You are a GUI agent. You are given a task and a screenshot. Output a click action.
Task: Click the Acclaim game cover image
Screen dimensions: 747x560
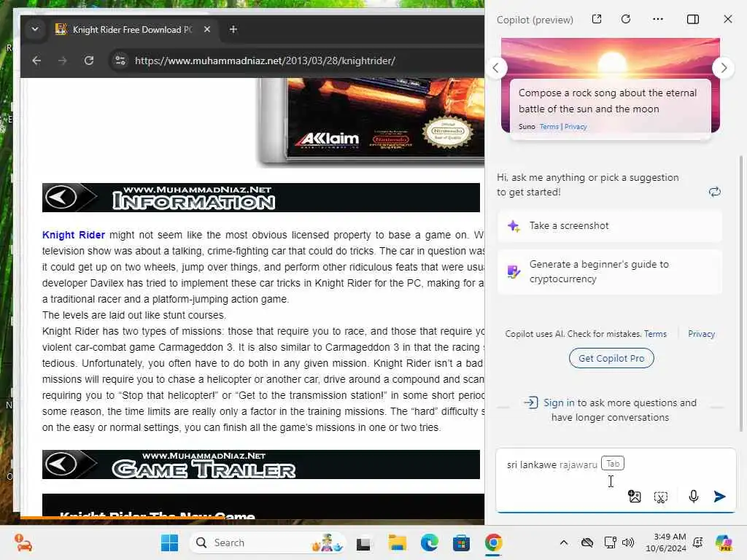tap(371, 121)
